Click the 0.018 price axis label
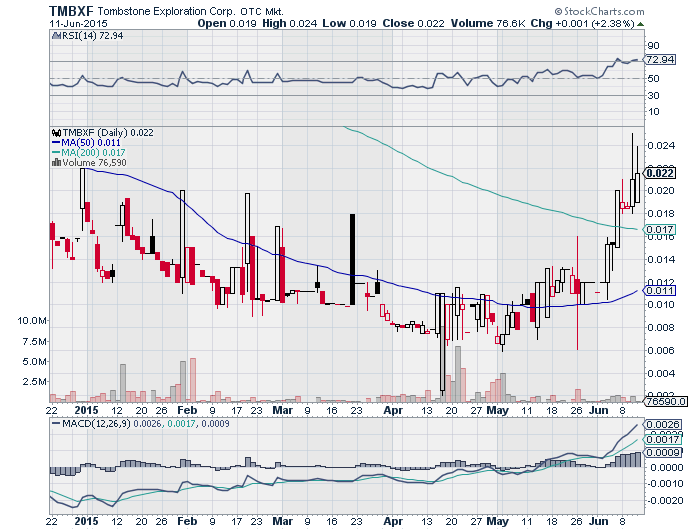This screenshot has width=700, height=530. (661, 213)
